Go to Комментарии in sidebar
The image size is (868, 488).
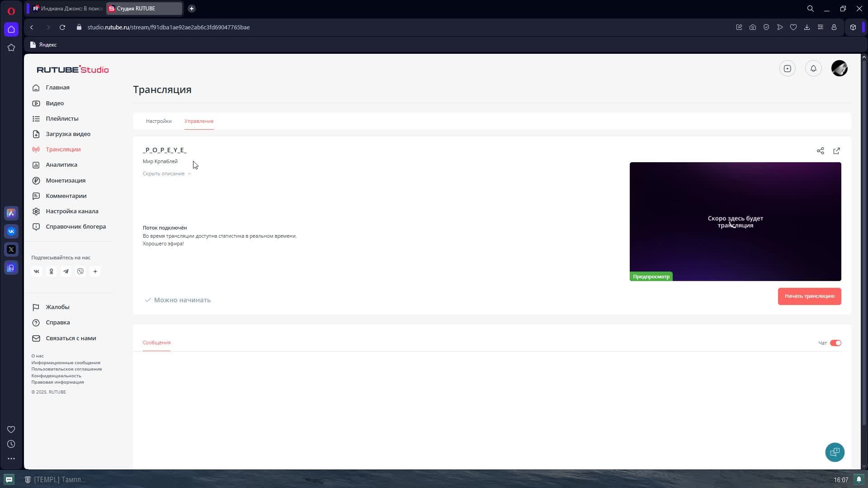click(59, 196)
